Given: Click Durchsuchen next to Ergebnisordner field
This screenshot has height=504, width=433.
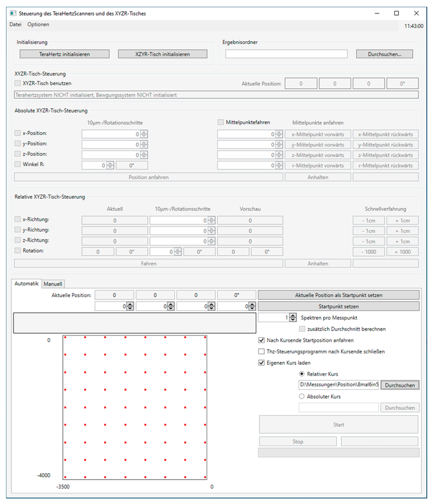Looking at the screenshot, I should click(x=384, y=54).
